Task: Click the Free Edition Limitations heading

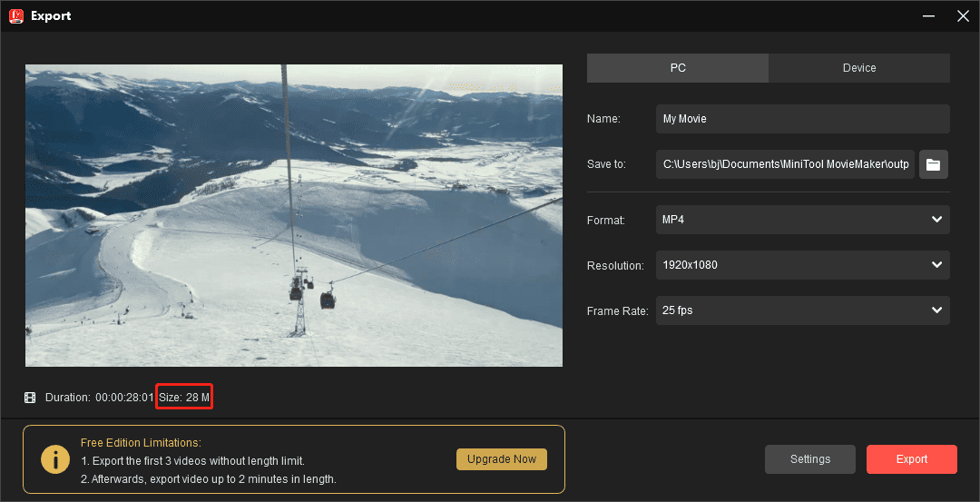Action: pos(142,443)
